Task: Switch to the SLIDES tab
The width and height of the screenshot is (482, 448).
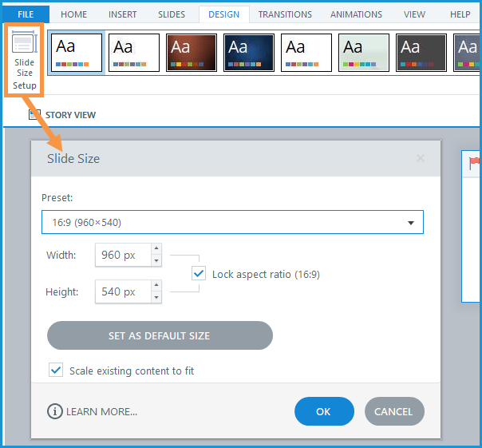Action: 172,14
